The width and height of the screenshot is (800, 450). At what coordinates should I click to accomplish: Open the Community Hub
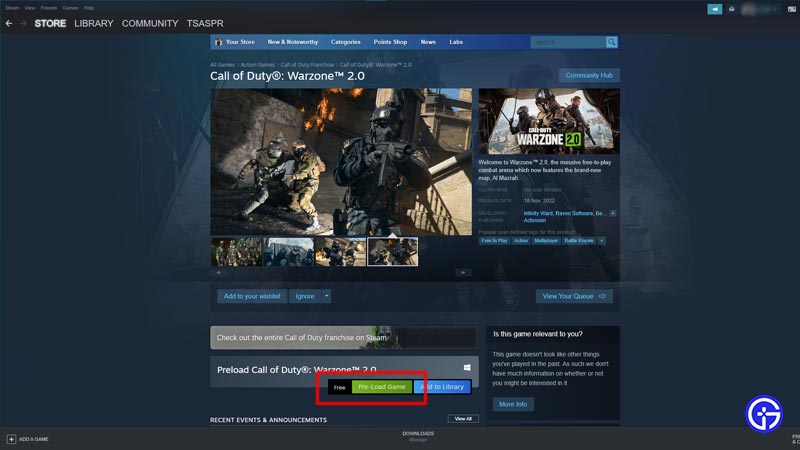pos(589,76)
